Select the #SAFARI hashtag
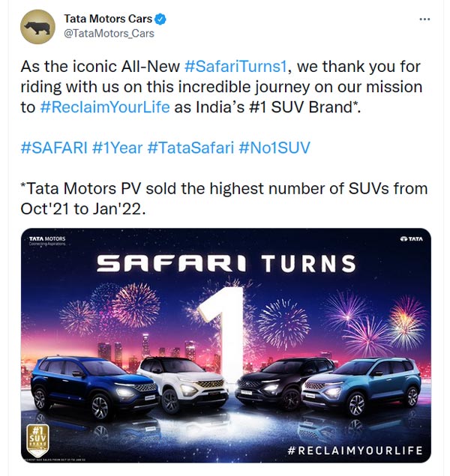 click(x=52, y=148)
